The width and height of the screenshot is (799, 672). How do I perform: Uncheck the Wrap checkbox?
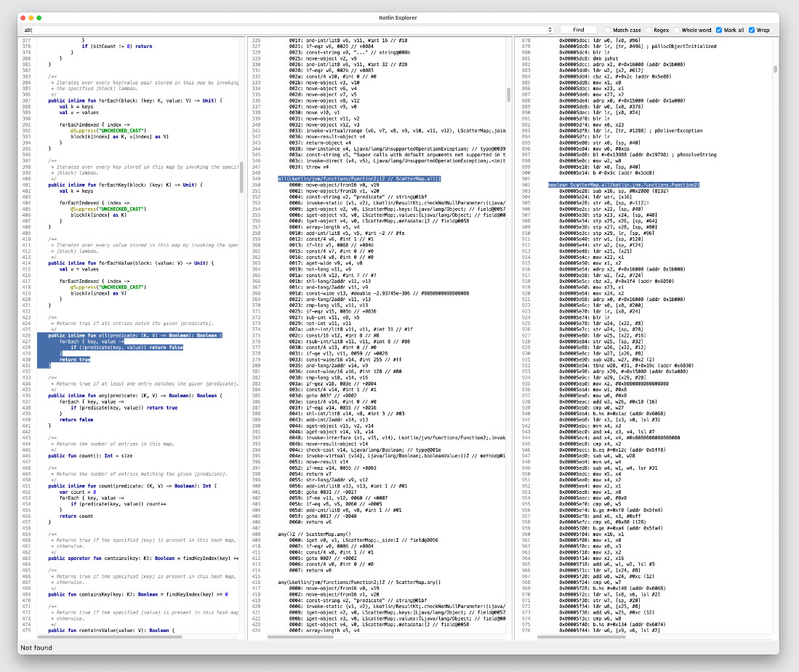click(752, 30)
